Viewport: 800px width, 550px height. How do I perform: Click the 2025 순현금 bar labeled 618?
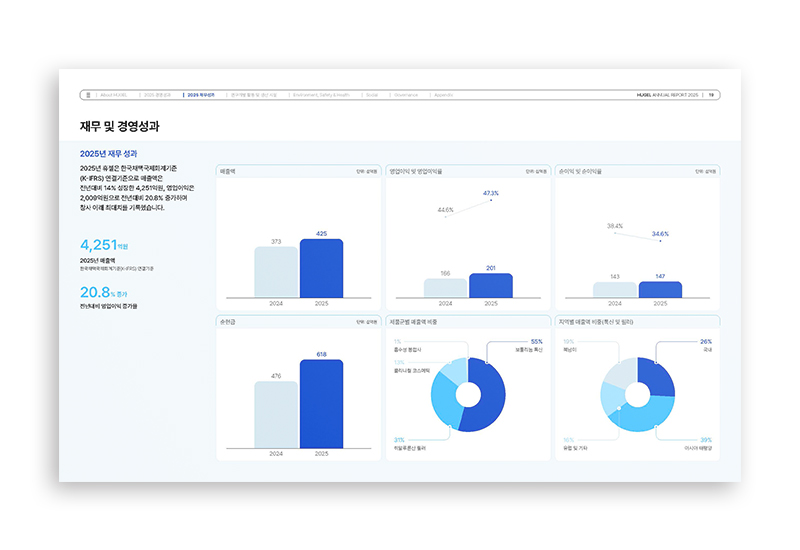[x=321, y=404]
